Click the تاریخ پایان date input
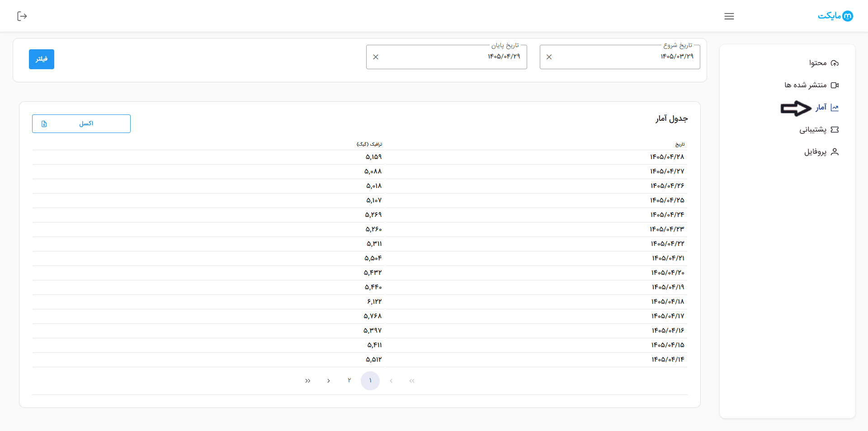The width and height of the screenshot is (868, 431). (x=447, y=57)
